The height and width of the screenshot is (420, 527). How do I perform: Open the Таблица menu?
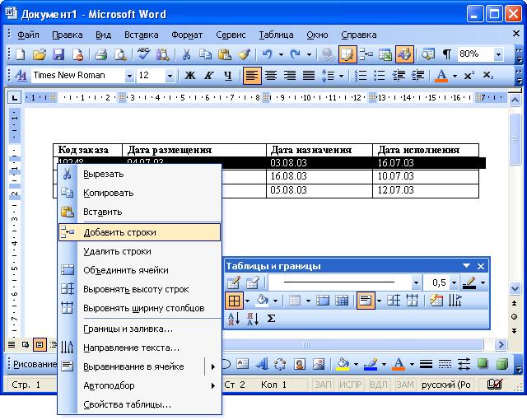coord(276,35)
